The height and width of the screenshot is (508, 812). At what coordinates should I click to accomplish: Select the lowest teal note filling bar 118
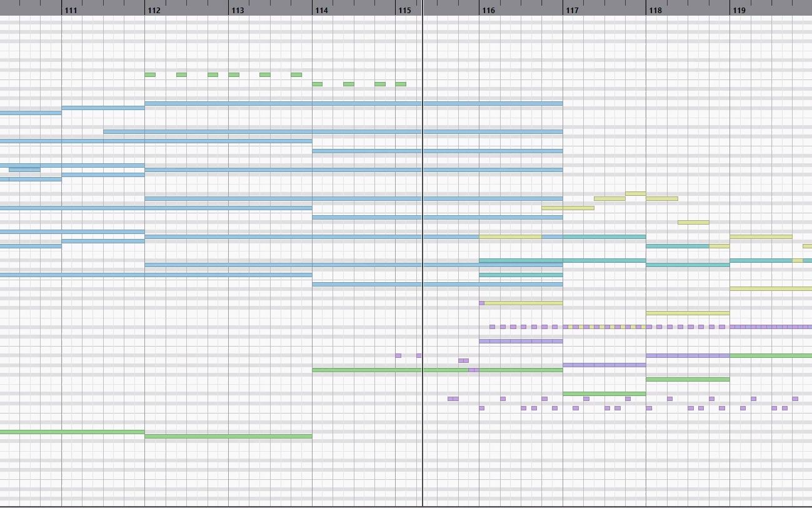tap(688, 265)
